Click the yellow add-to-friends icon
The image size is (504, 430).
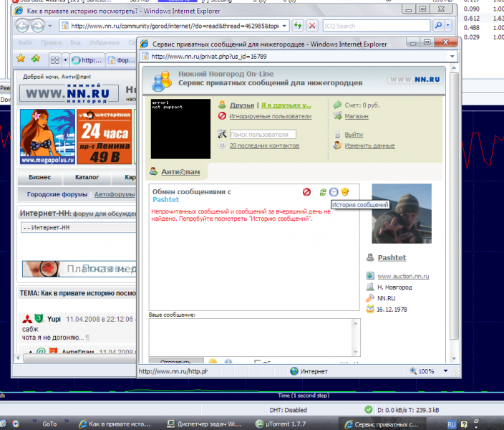coord(345,192)
